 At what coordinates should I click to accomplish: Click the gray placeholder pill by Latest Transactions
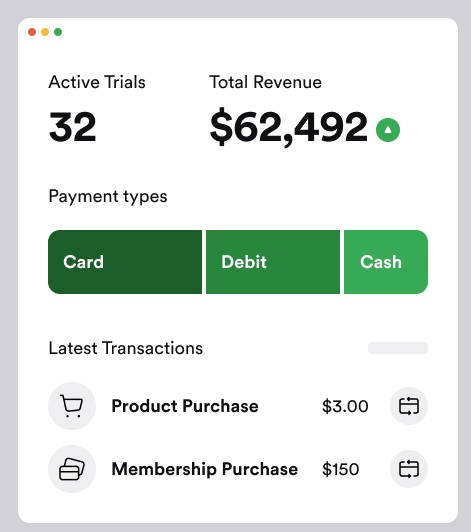coord(398,348)
